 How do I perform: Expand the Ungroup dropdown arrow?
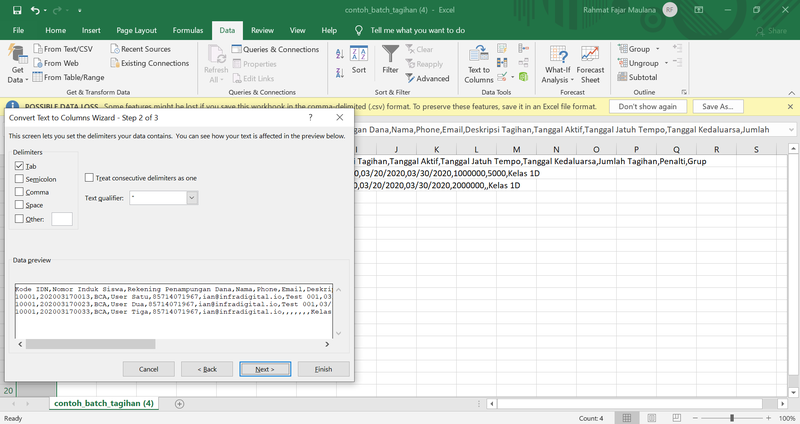point(666,63)
